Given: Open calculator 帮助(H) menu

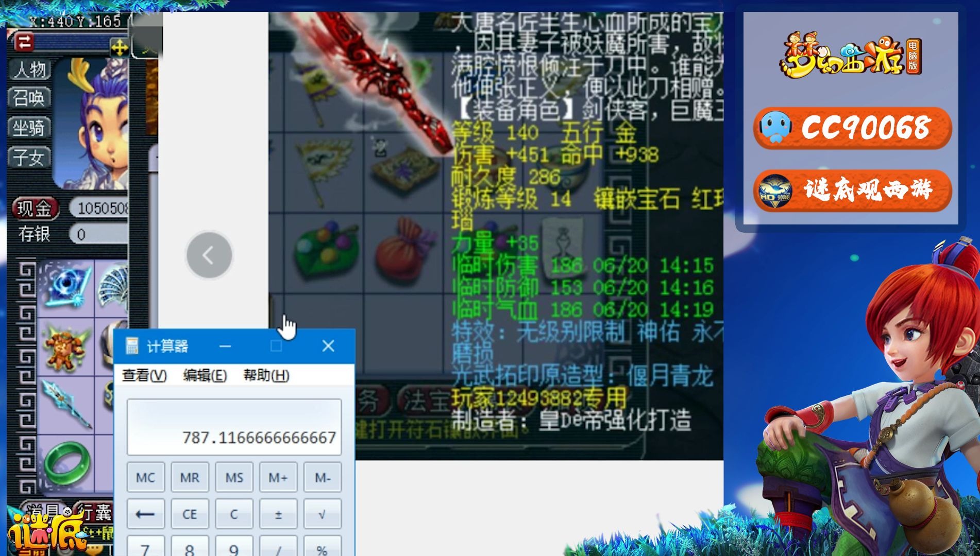Looking at the screenshot, I should click(x=266, y=375).
